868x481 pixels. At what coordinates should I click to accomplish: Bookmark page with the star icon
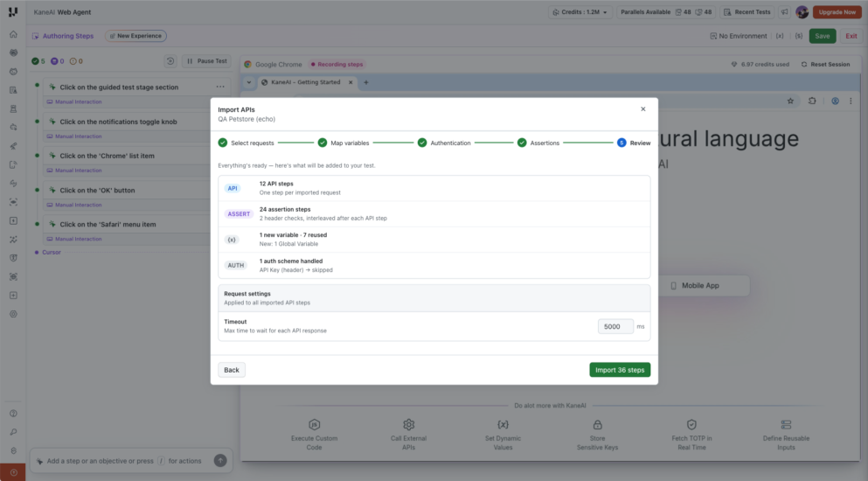point(790,101)
